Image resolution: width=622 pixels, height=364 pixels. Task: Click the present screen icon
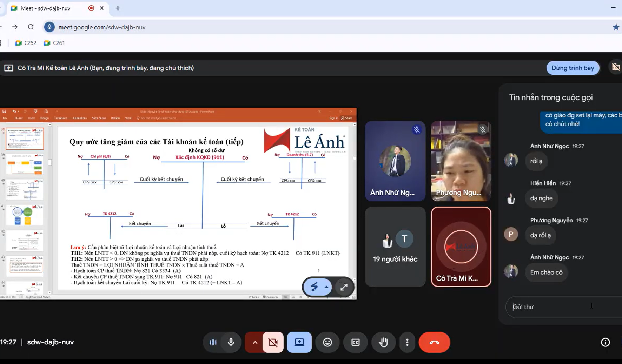(x=299, y=342)
